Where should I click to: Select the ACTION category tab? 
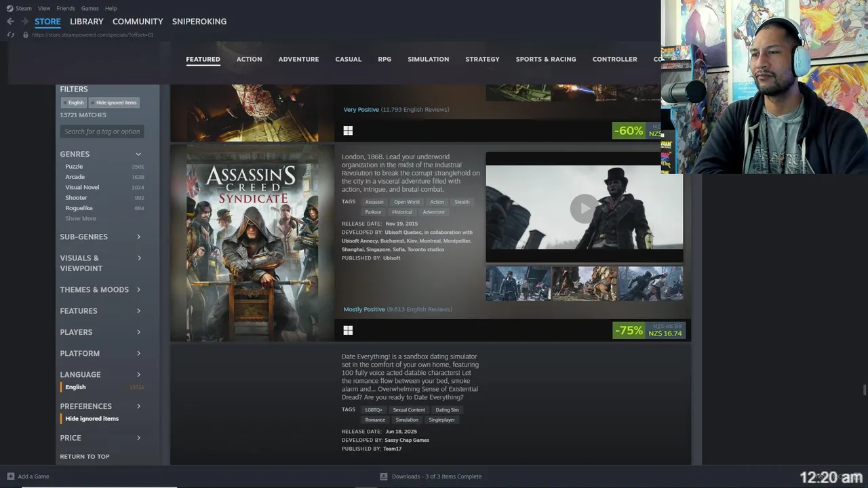pos(249,59)
